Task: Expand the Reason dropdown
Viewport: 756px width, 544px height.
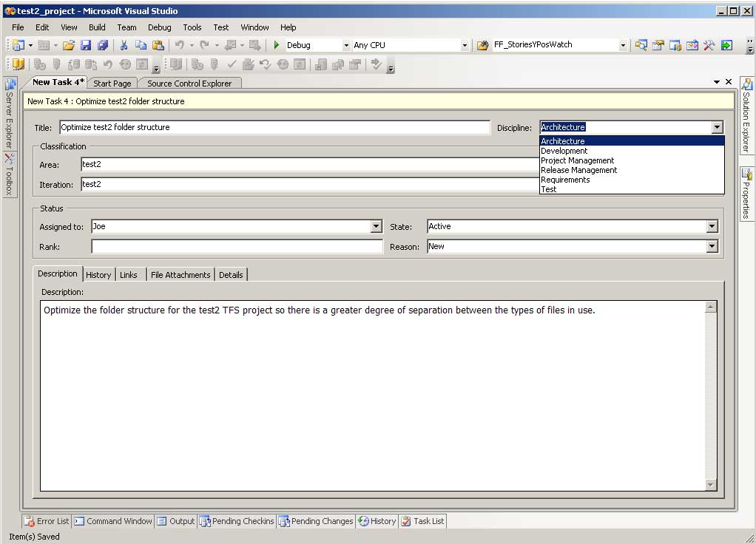Action: click(x=712, y=246)
